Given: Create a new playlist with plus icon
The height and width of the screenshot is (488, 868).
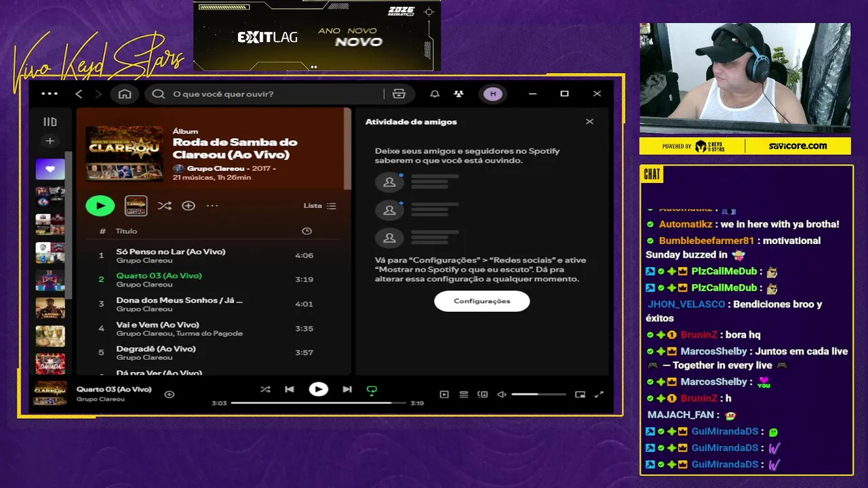Looking at the screenshot, I should [50, 141].
